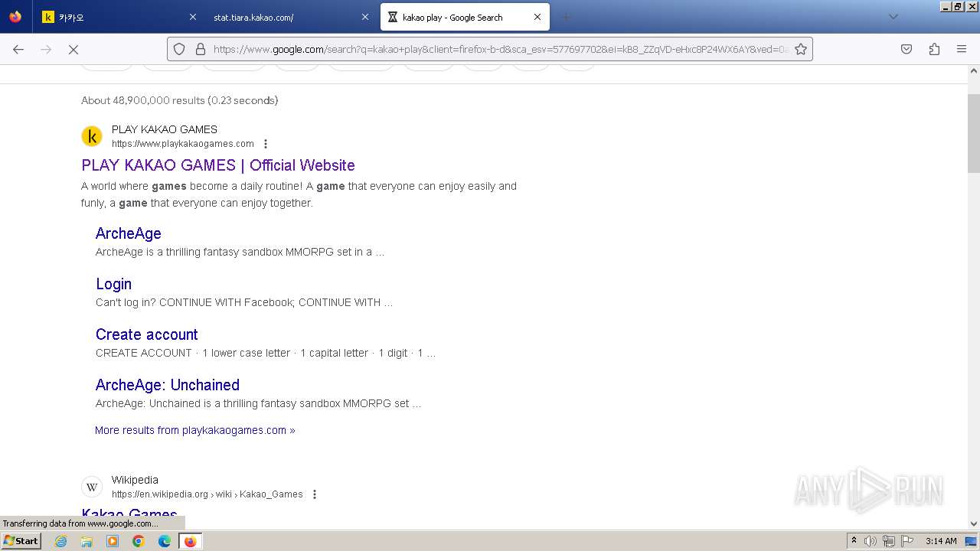The width and height of the screenshot is (980, 551).
Task: Close the kakao play Google Search tab
Action: [x=537, y=17]
